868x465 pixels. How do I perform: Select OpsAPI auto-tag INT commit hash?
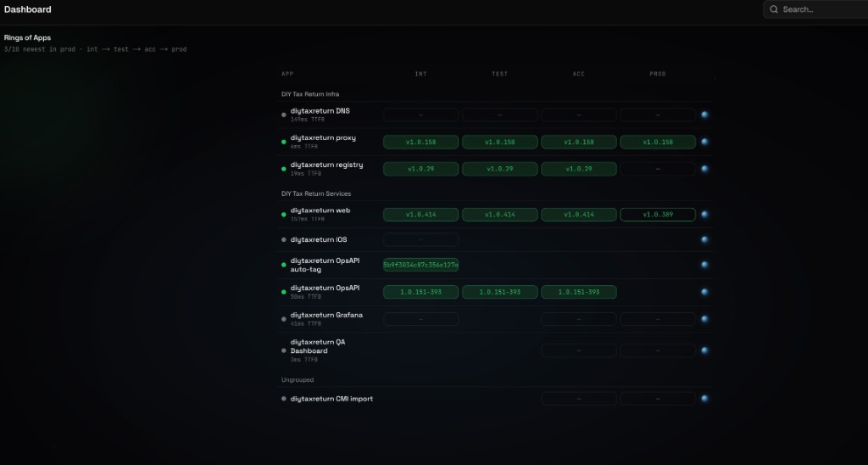(420, 265)
